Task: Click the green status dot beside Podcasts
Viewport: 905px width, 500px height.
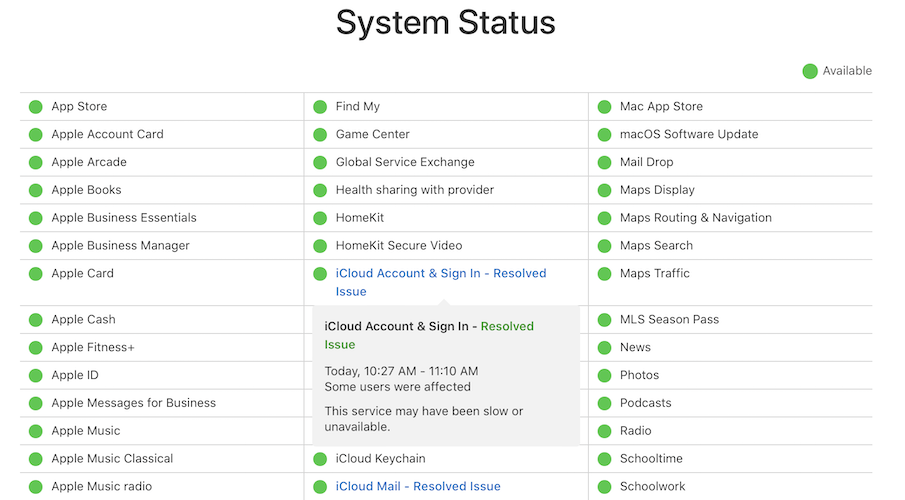Action: (604, 403)
